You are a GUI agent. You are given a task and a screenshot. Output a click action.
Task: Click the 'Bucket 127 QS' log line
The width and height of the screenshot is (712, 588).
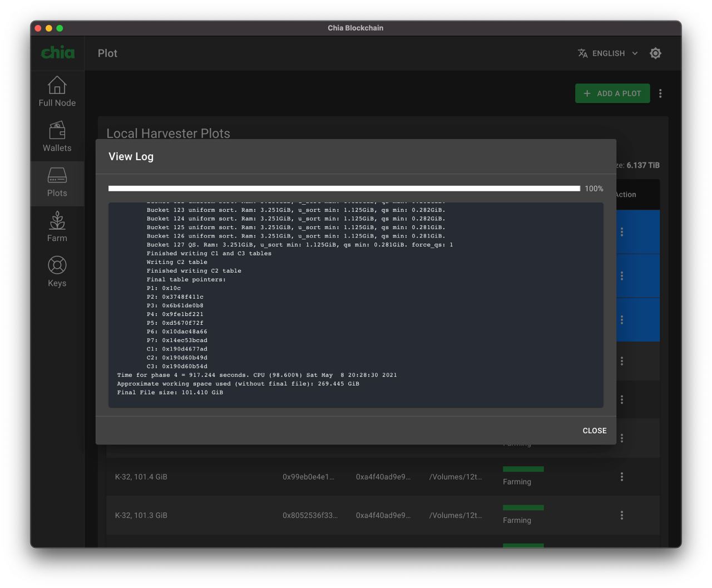point(300,245)
